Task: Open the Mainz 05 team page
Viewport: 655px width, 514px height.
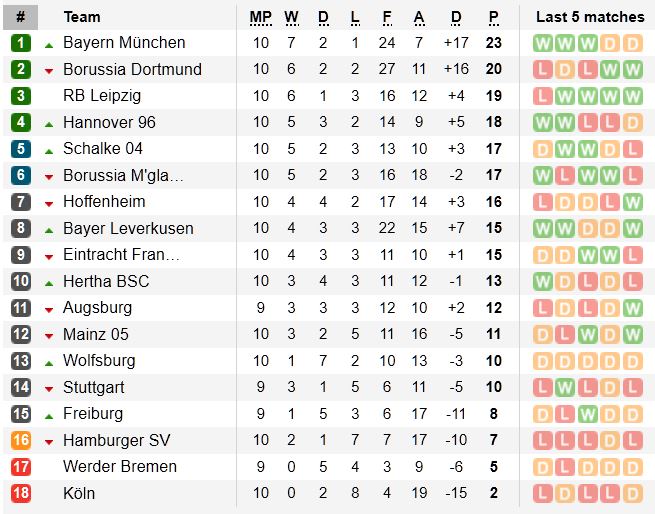Action: [95, 334]
